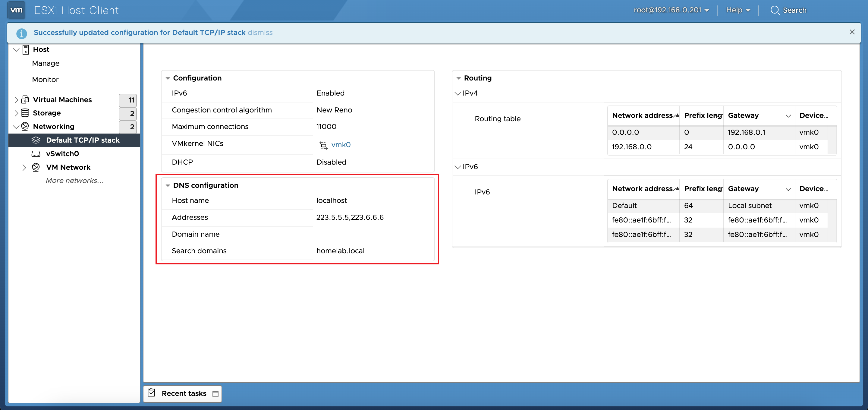Click the Maximum connections value 11000
The width and height of the screenshot is (868, 410).
(x=326, y=127)
